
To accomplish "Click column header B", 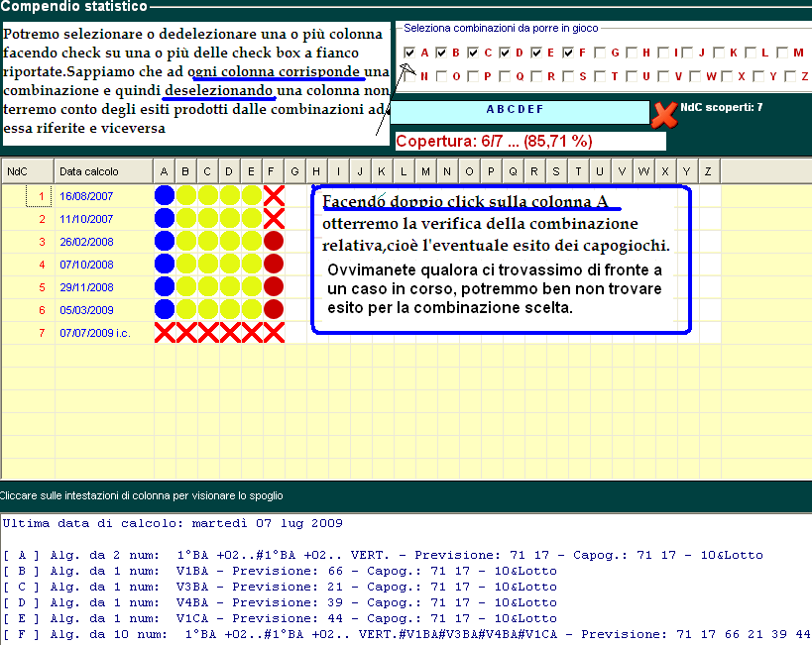I will pos(185,171).
